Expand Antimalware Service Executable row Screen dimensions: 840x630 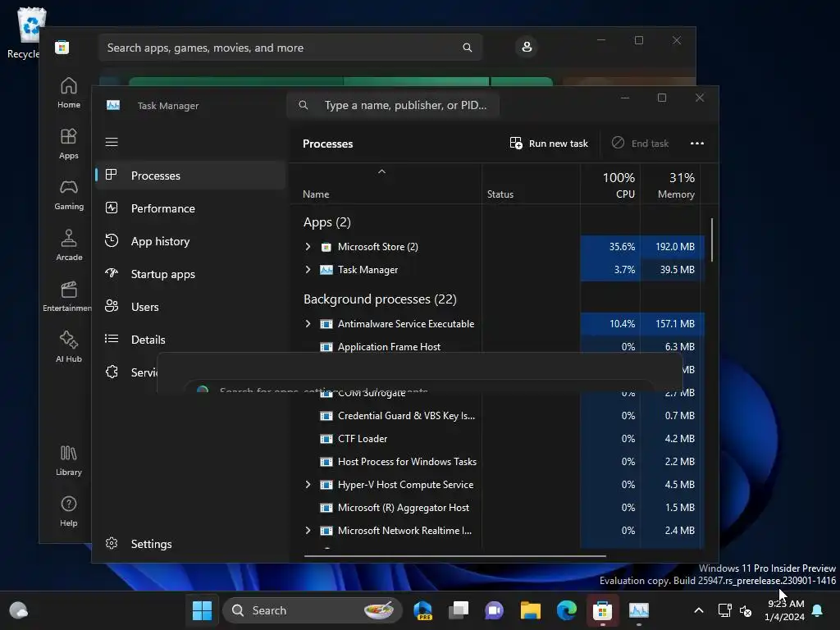tap(308, 323)
